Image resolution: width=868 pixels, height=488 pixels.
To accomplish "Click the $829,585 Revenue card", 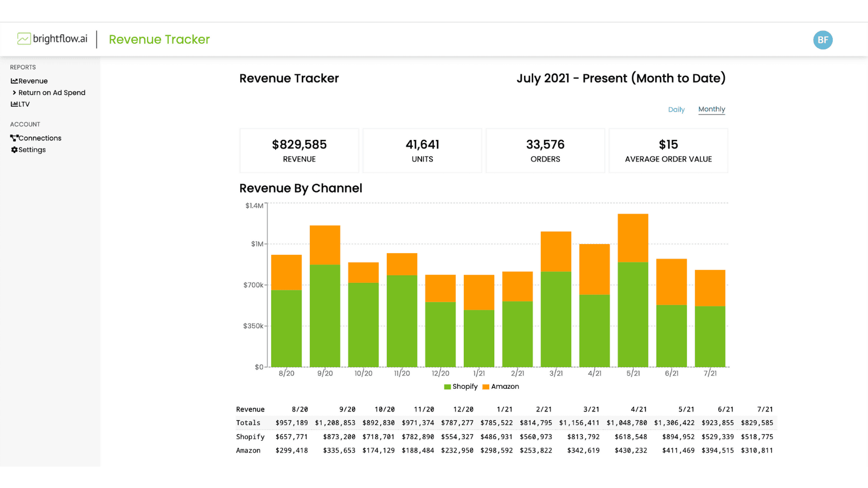I will pos(299,150).
